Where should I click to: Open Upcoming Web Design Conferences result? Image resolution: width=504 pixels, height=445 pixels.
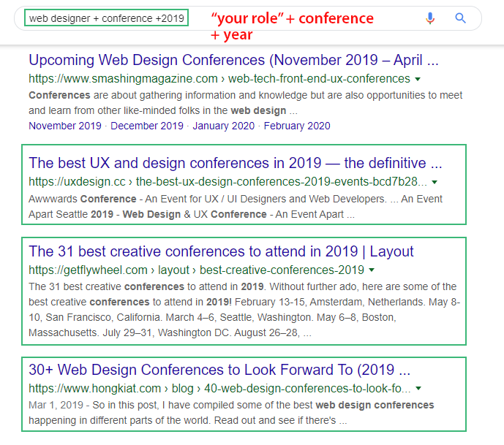click(233, 60)
